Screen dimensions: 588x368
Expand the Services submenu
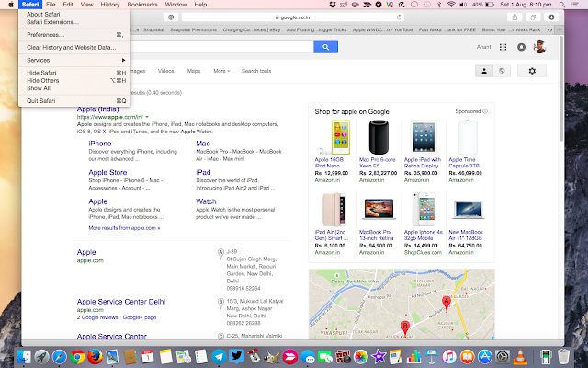[74, 60]
